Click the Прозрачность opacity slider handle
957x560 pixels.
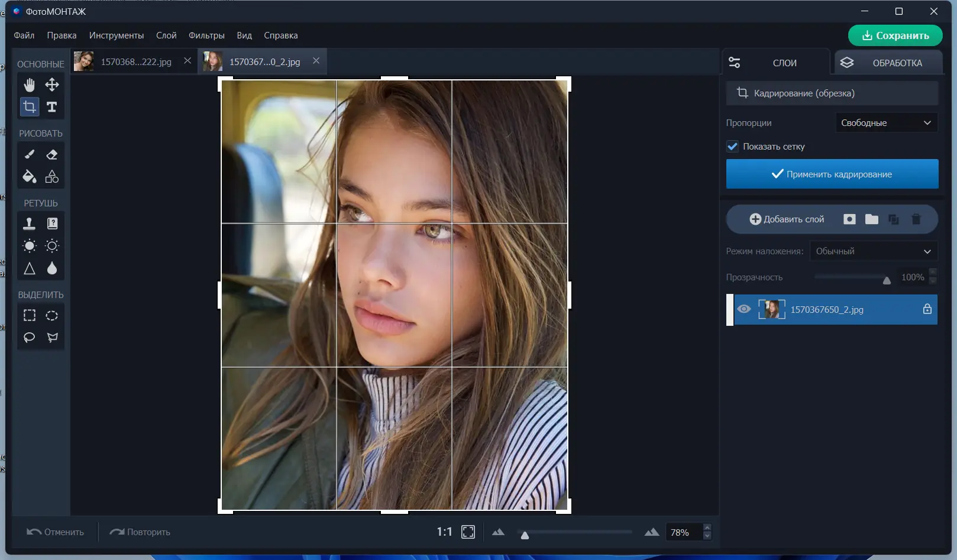pos(887,280)
